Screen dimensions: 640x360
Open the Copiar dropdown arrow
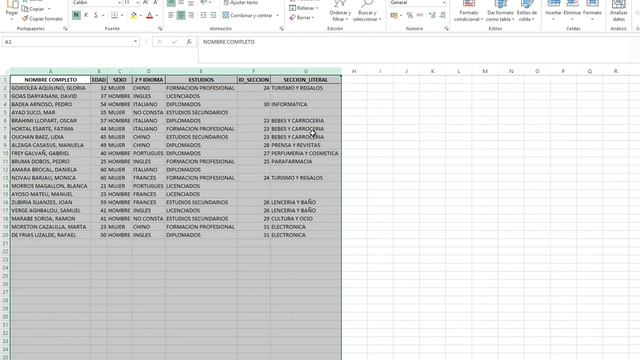click(x=49, y=9)
